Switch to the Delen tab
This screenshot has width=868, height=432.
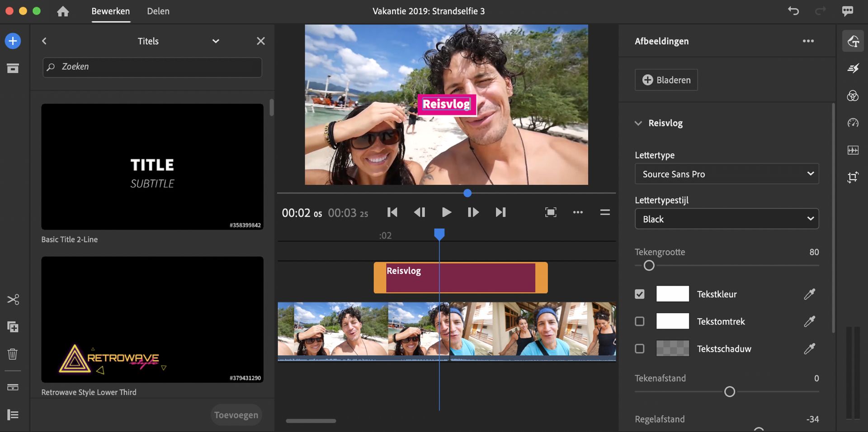tap(158, 11)
